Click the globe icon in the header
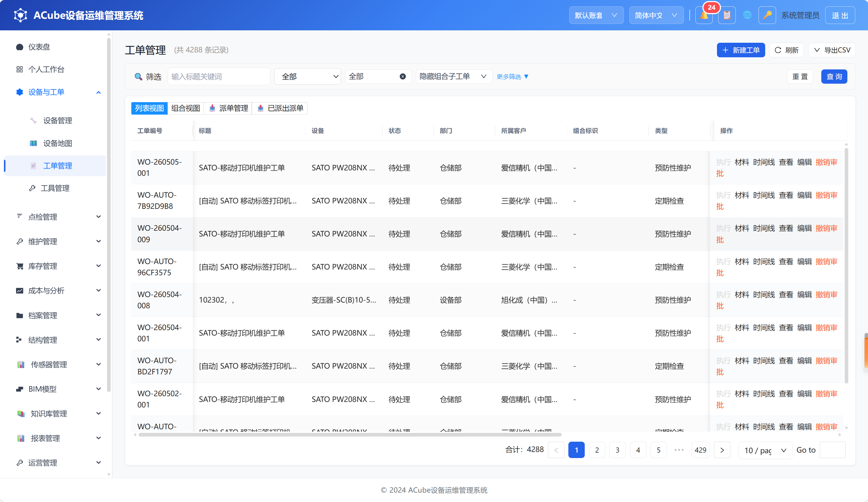868x502 pixels. (747, 15)
